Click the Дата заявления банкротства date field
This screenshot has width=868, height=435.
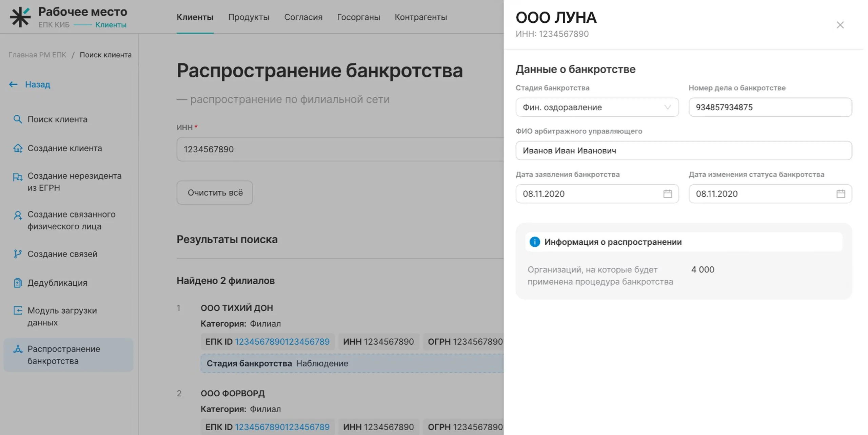pyautogui.click(x=597, y=194)
